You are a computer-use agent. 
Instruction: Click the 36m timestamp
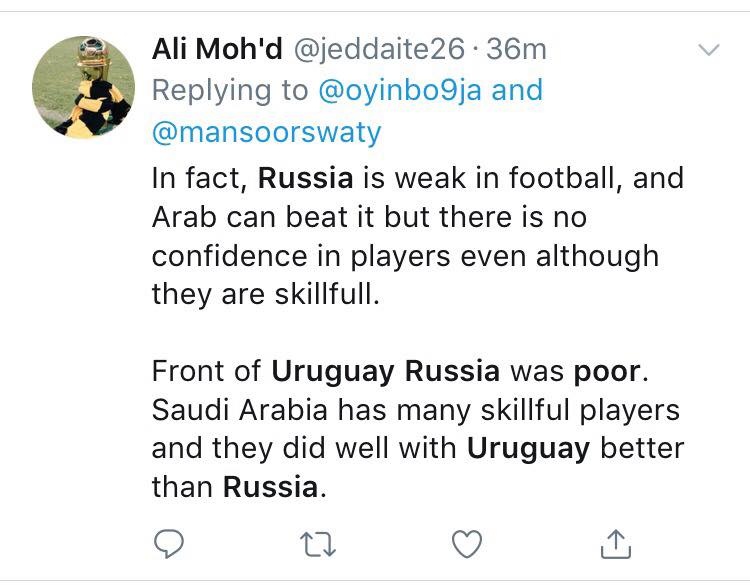pos(516,49)
